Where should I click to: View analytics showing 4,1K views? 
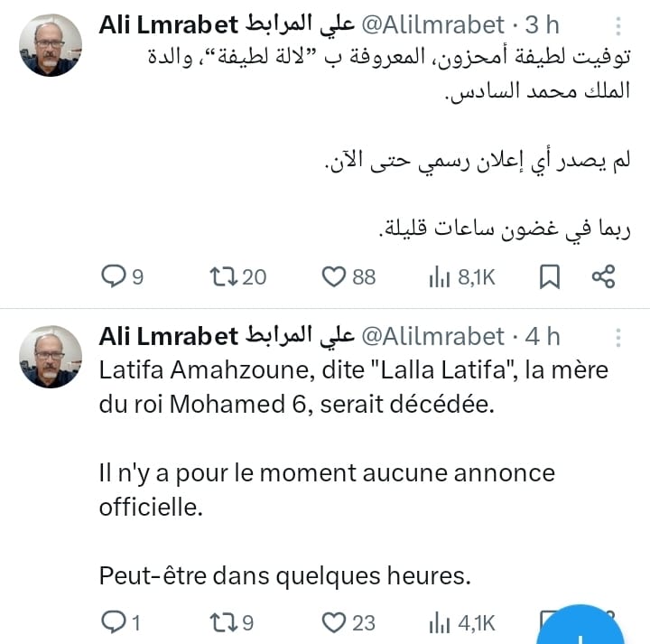coord(440,621)
